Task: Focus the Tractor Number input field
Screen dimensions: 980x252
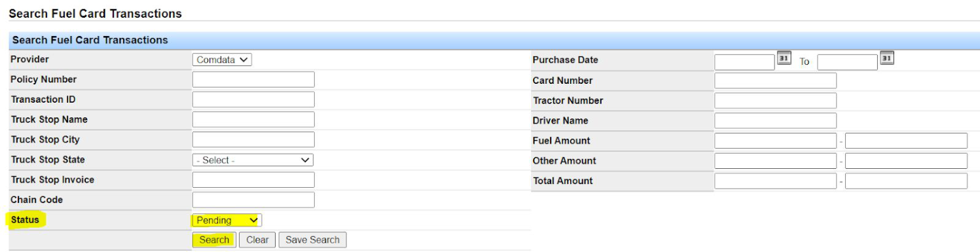Action: pyautogui.click(x=775, y=101)
